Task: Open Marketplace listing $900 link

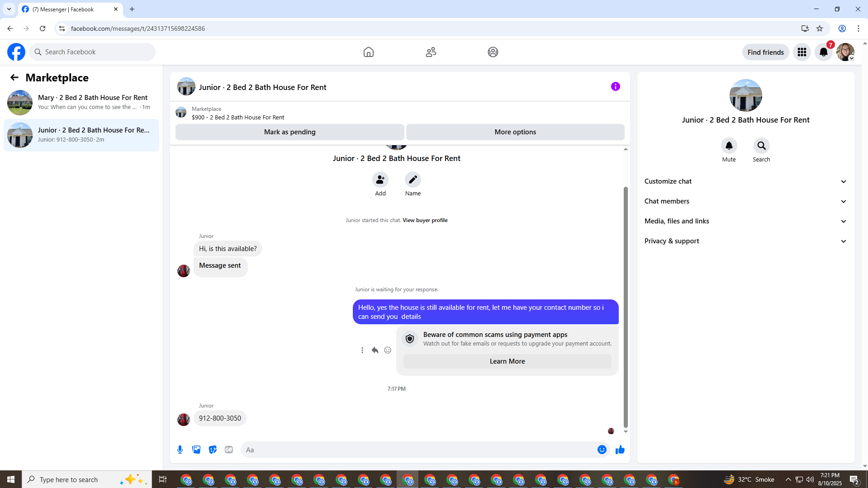Action: [238, 118]
